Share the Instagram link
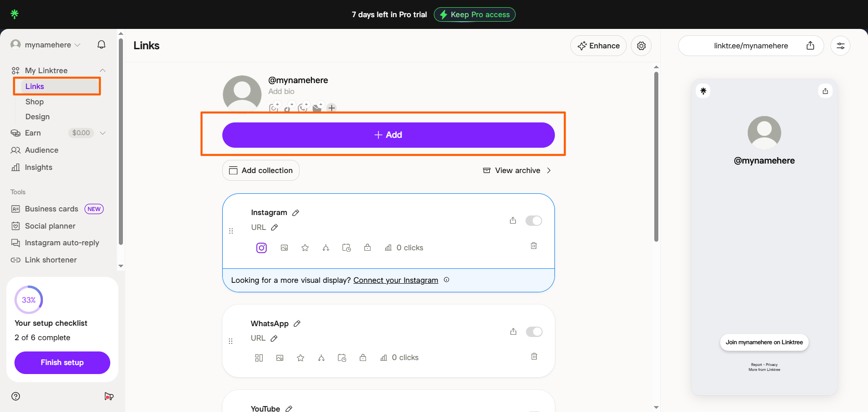 pos(513,220)
